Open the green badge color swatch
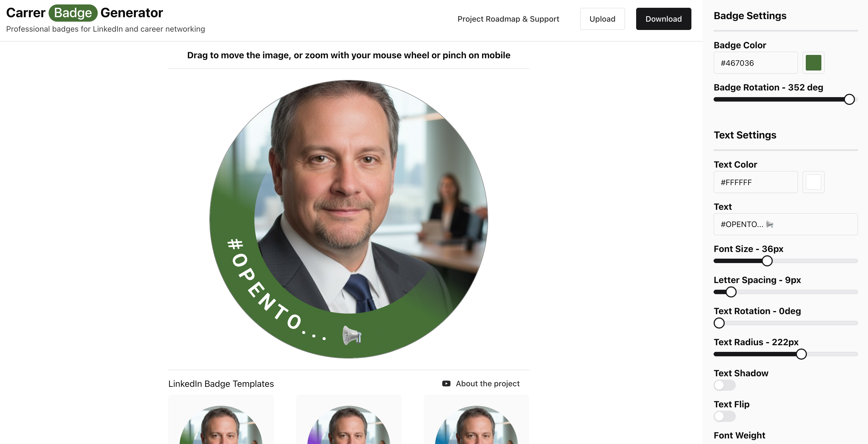 [813, 63]
